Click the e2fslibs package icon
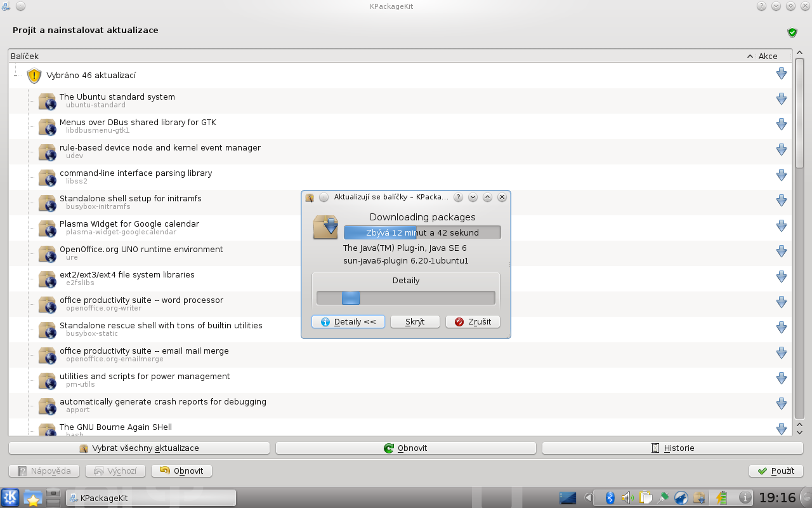 (x=47, y=279)
